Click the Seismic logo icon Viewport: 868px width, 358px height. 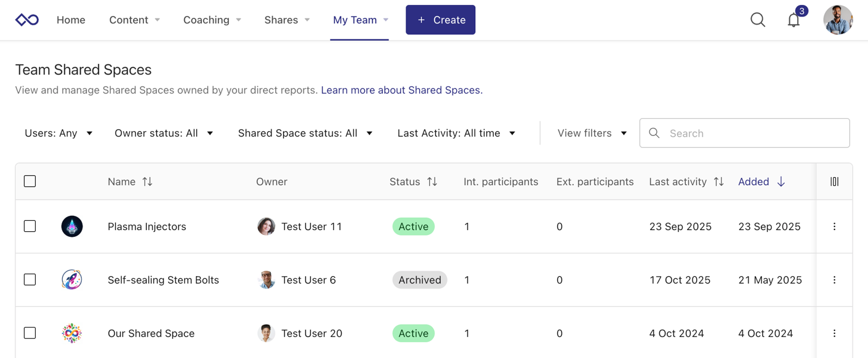click(x=26, y=19)
